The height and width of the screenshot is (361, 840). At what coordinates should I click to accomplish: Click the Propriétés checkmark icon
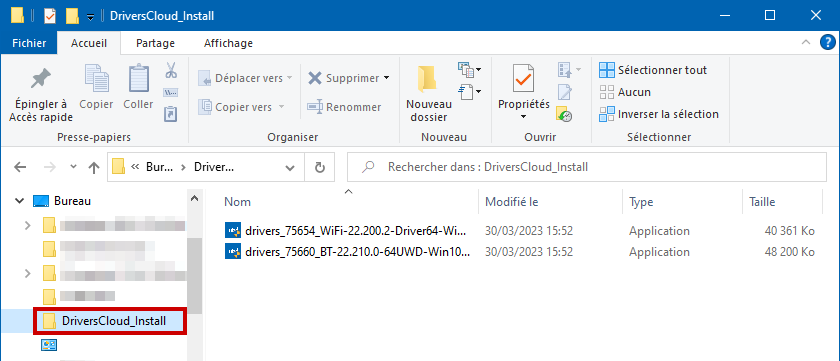pos(523,78)
